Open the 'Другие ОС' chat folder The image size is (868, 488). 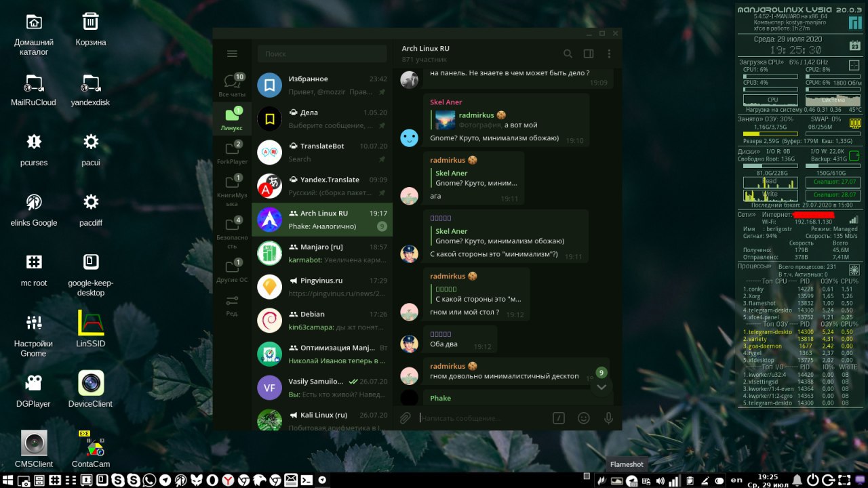point(232,270)
